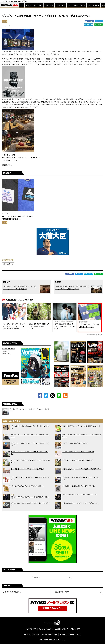This screenshot has width=105, height=644.
Task: Open the モノマスター navigation tab
Action: (x=73, y=5)
